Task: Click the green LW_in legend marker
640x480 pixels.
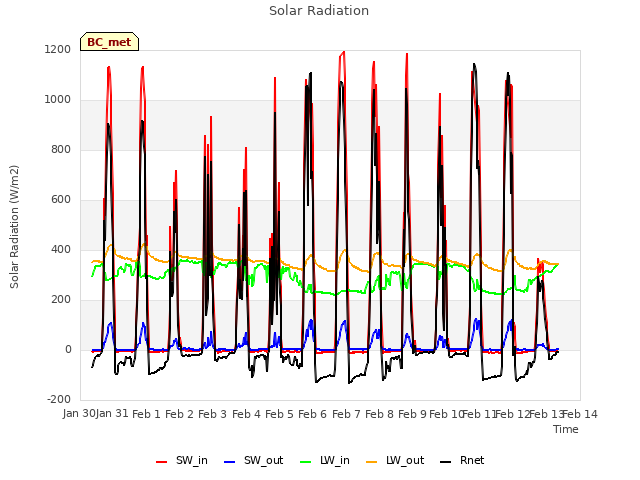Action: pos(306,462)
